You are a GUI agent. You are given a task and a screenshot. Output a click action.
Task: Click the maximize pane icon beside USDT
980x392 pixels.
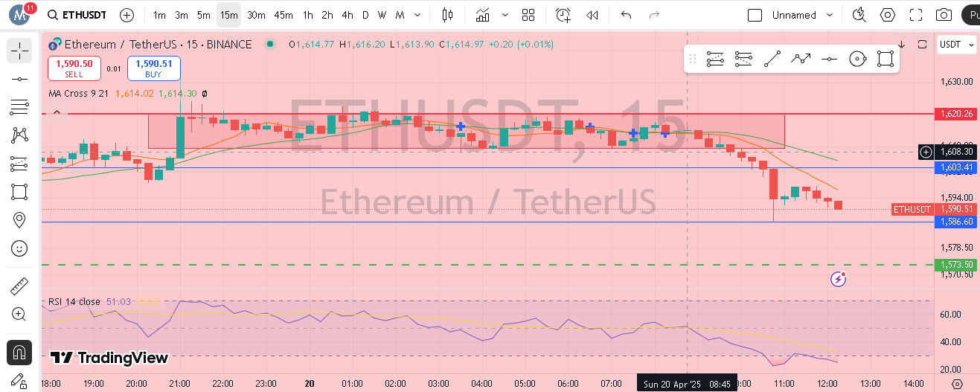pyautogui.click(x=923, y=45)
